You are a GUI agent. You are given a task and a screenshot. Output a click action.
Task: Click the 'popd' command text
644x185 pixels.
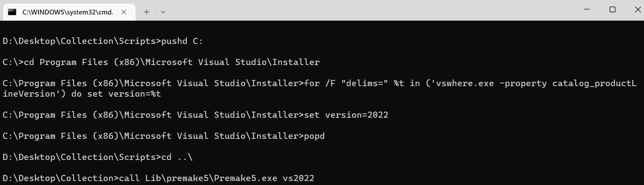click(315, 136)
